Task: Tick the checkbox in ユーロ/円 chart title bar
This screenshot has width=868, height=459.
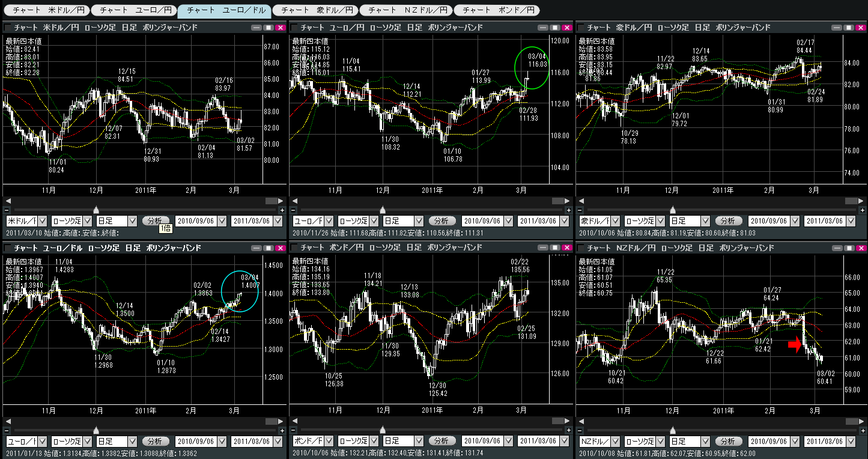Action: pyautogui.click(x=294, y=28)
